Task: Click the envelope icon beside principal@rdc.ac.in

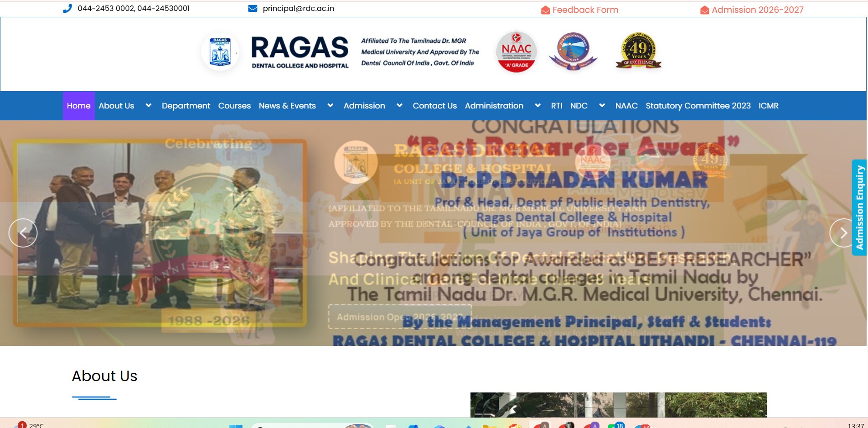Action: click(x=253, y=8)
